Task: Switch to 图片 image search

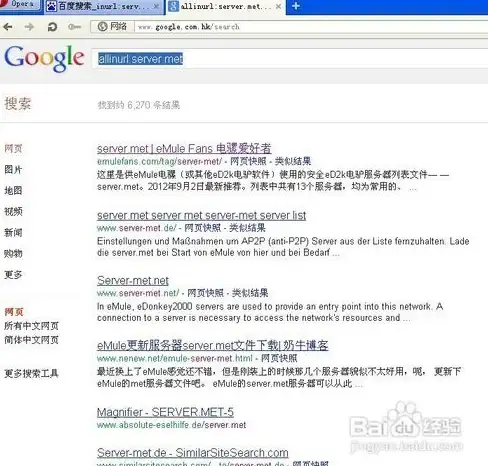Action: 13,169
